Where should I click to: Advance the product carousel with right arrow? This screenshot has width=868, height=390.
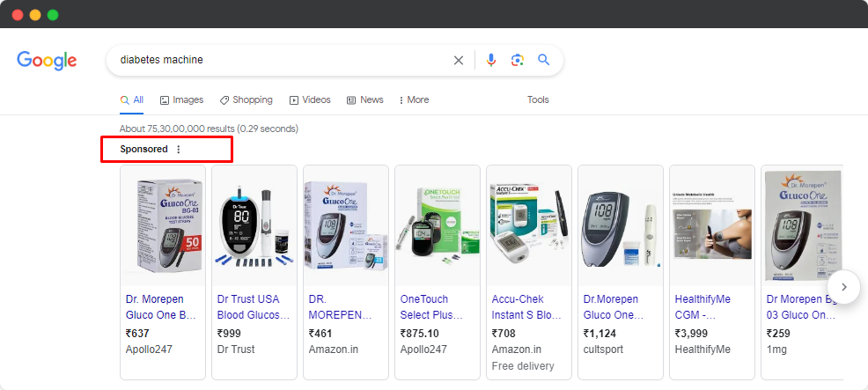click(x=843, y=287)
